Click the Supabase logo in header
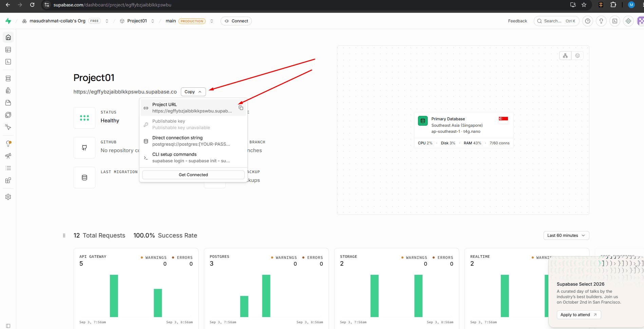Image resolution: width=644 pixels, height=329 pixels. coord(8,21)
